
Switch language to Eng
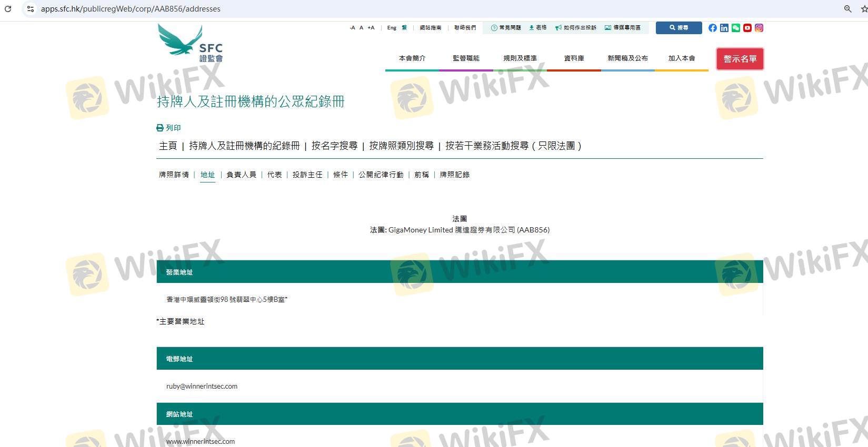pos(392,28)
